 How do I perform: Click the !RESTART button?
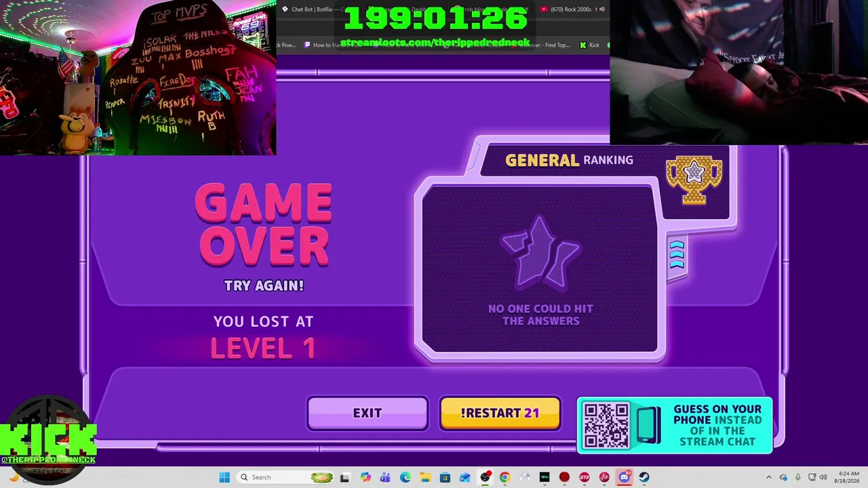[500, 413]
